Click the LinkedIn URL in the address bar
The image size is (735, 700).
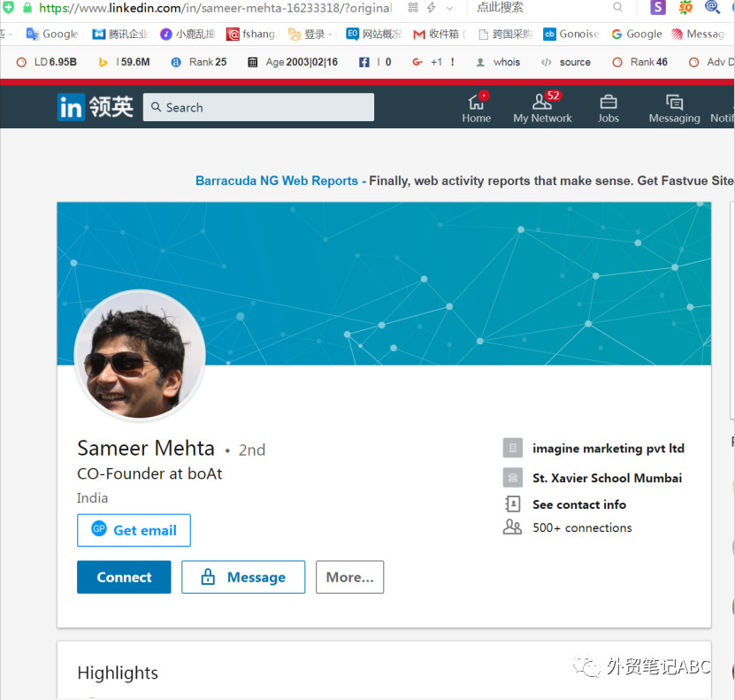pos(215,7)
